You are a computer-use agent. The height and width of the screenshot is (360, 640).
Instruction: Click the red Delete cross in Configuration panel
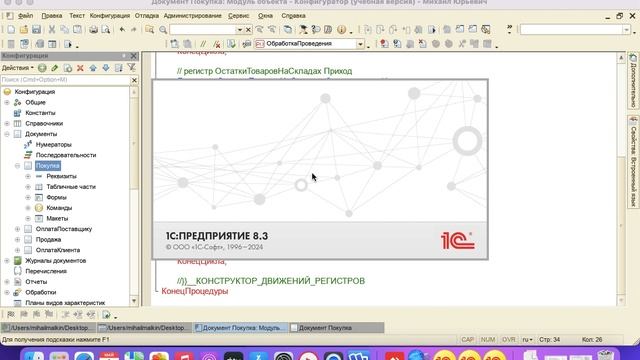pyautogui.click(x=80, y=68)
